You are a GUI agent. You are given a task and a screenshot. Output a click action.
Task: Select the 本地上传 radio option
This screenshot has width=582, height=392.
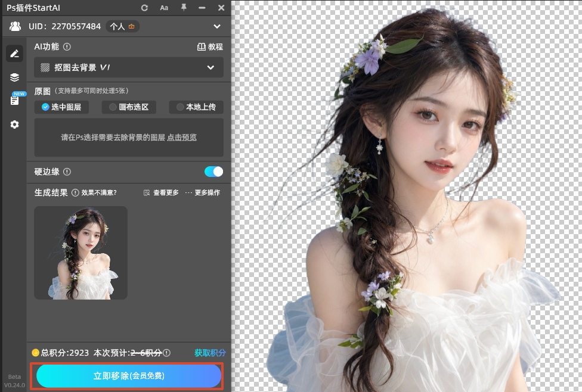[x=196, y=107]
